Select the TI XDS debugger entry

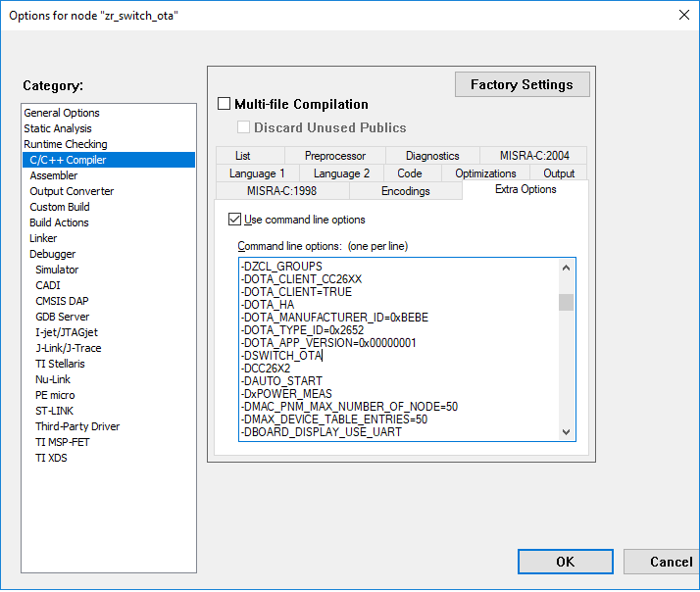[x=53, y=458]
